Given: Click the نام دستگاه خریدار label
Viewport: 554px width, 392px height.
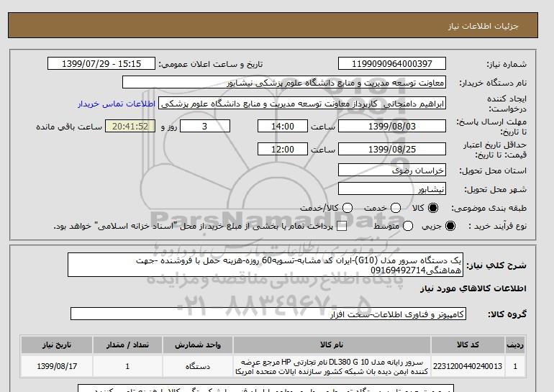Looking at the screenshot, I should 493,83.
